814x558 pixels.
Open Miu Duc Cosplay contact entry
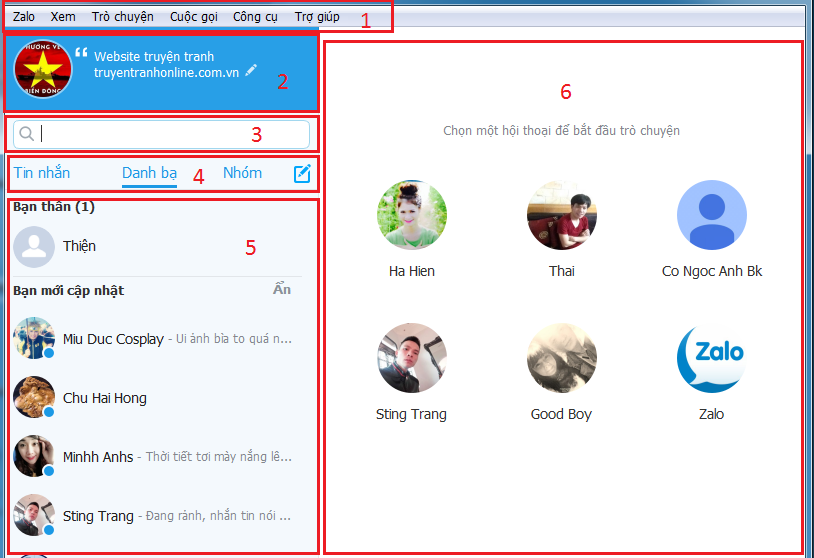click(x=113, y=339)
